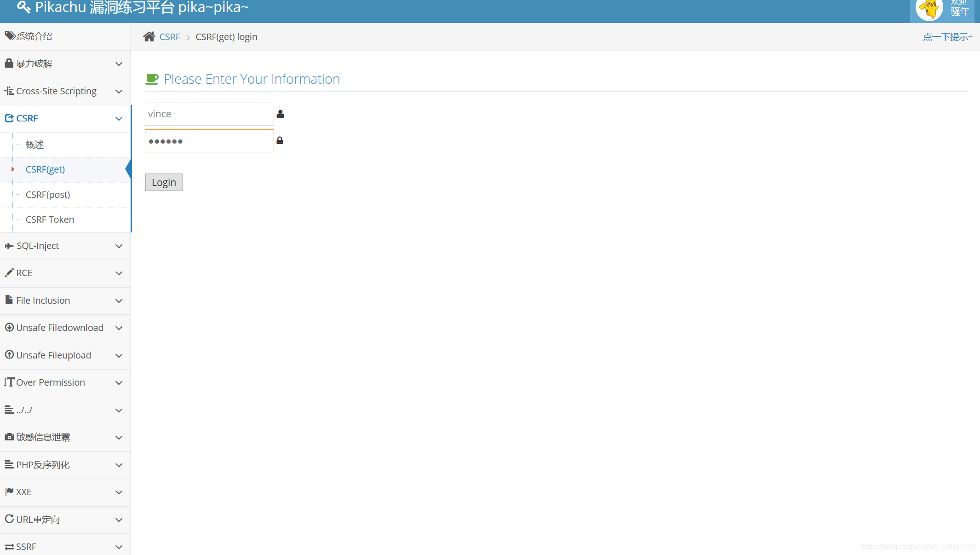The image size is (980, 555).
Task: Expand the RCE chevron
Action: point(119,273)
